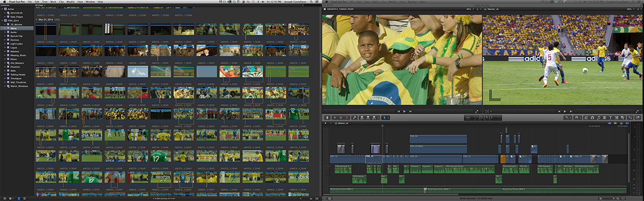Collapse the FIFA_2014 library triangle

2,20
